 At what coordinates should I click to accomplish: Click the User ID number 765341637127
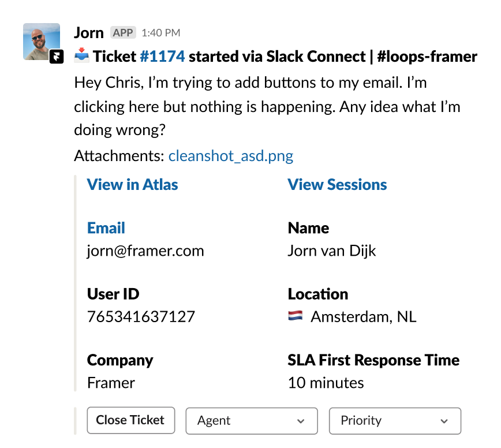click(x=141, y=317)
